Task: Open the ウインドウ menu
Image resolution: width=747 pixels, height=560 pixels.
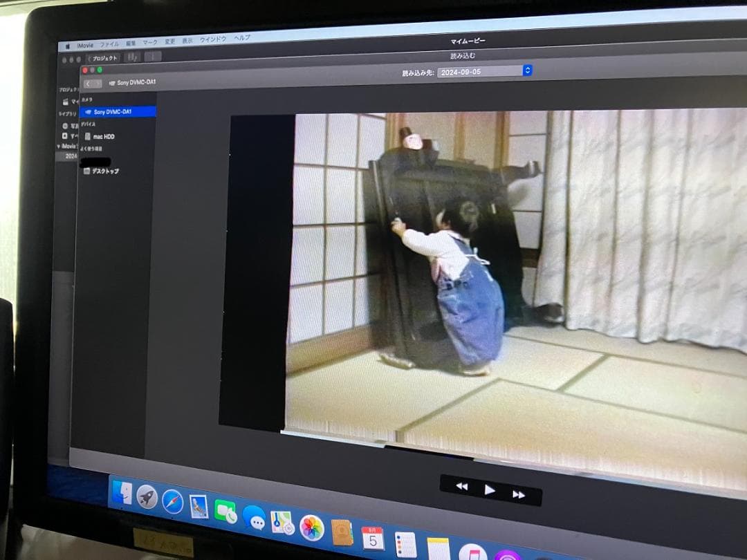Action: coord(213,39)
